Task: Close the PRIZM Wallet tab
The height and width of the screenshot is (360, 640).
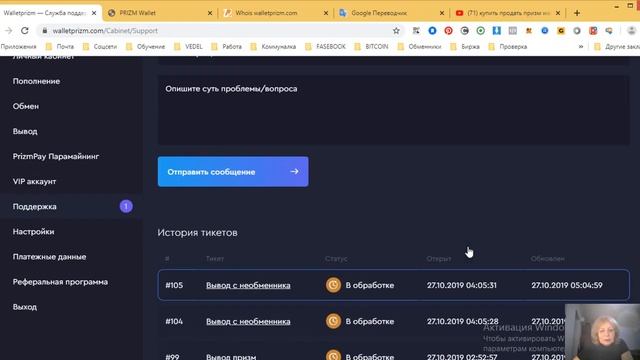Action: pos(210,13)
